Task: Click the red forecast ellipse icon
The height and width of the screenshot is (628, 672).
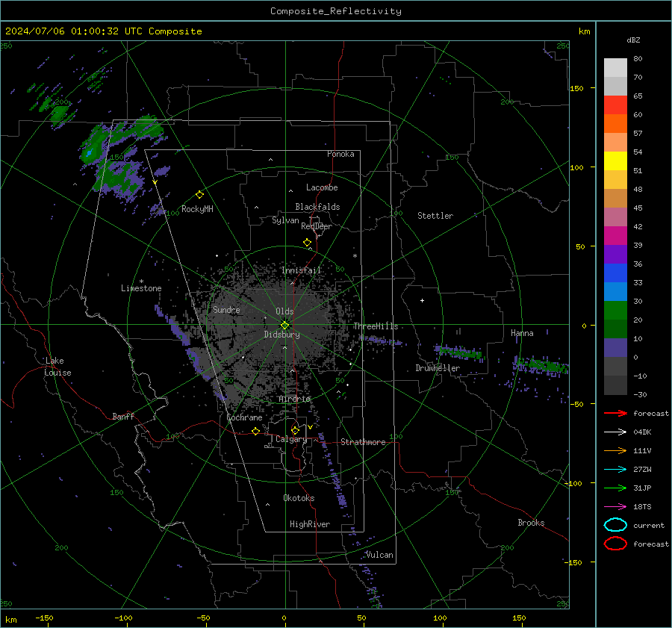Action: [615, 544]
